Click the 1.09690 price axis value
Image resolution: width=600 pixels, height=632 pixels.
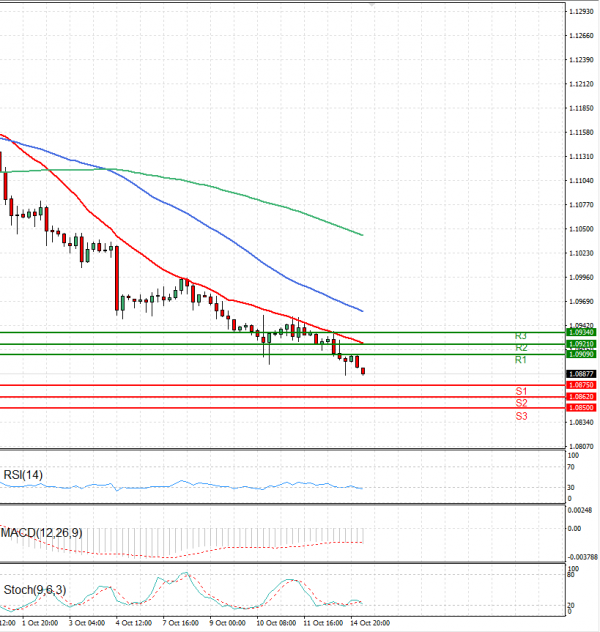pos(581,301)
